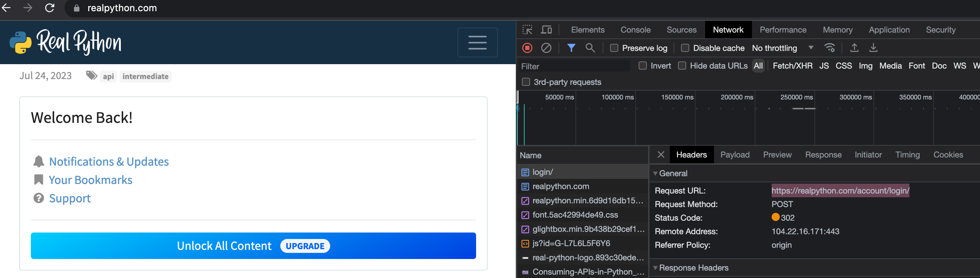Open Notifications & Updates link

tap(109, 162)
